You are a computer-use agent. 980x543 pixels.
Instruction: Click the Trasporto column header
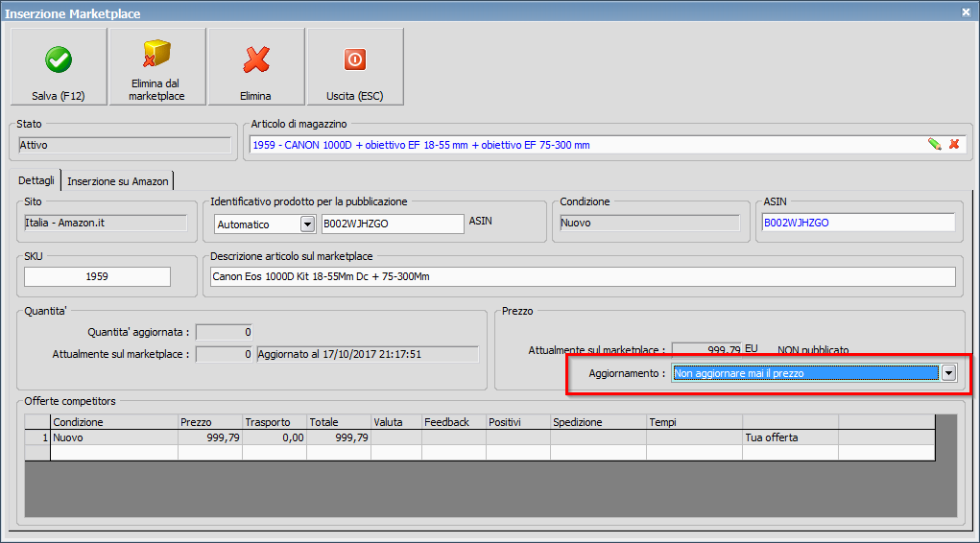point(275,422)
